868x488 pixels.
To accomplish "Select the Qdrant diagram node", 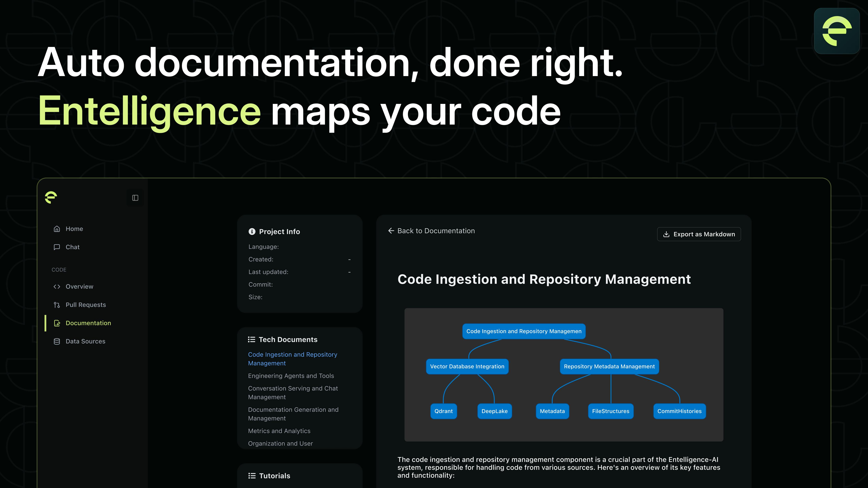I will [443, 411].
